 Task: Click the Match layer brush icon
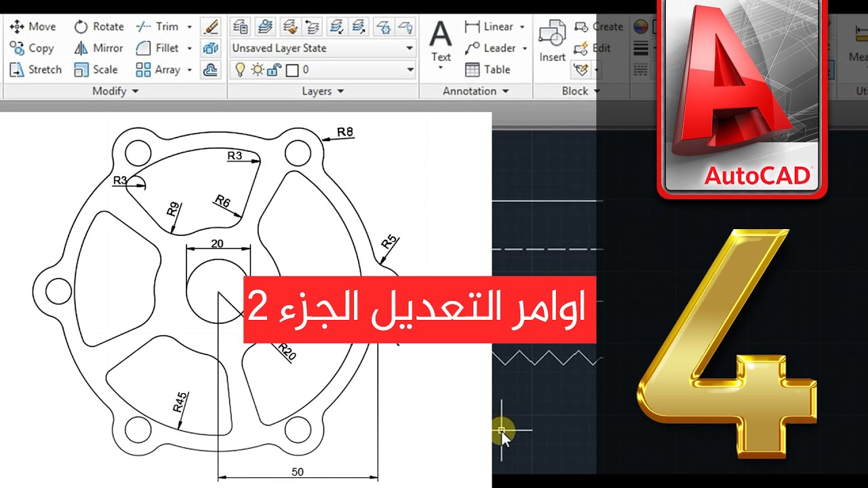pyautogui.click(x=290, y=26)
